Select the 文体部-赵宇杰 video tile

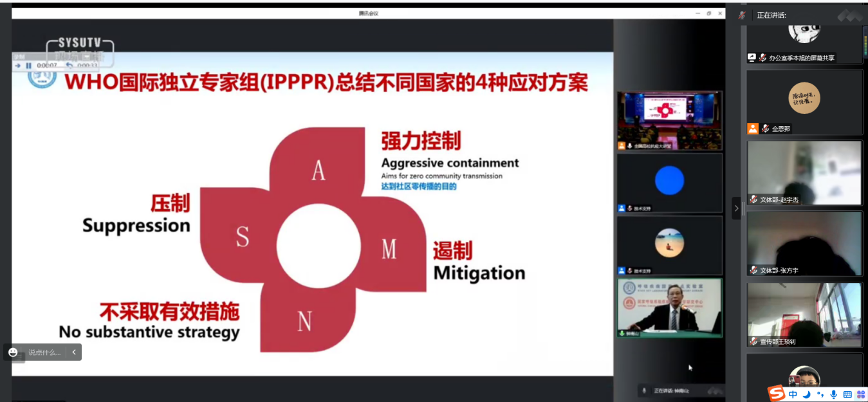coord(804,172)
